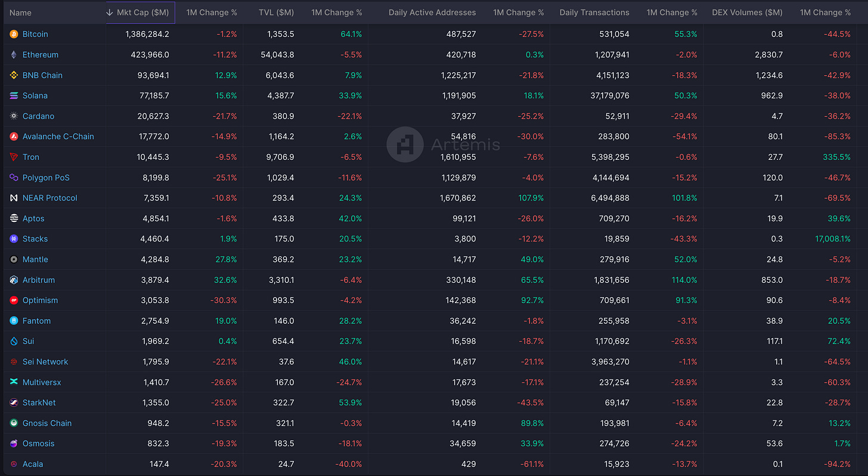This screenshot has height=476, width=868.
Task: Select Mantle market cap change 27.8%
Action: (x=226, y=259)
